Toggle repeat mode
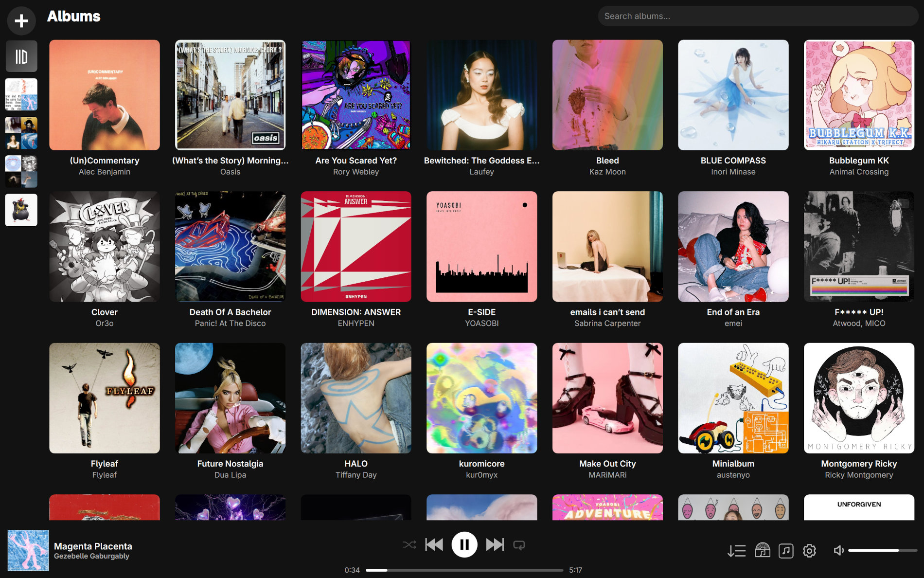 (519, 545)
